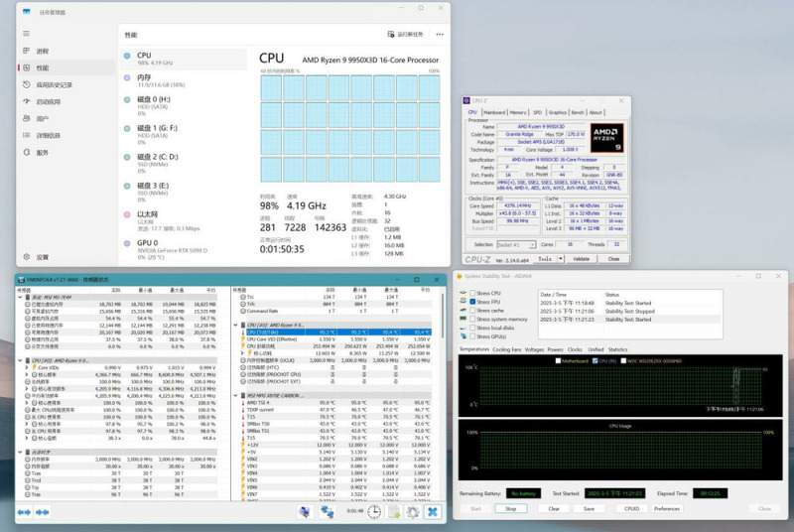This screenshot has height=532, width=794.
Task: Click the blue X close icon in HWiNFO64 toolbar
Action: pyautogui.click(x=433, y=512)
